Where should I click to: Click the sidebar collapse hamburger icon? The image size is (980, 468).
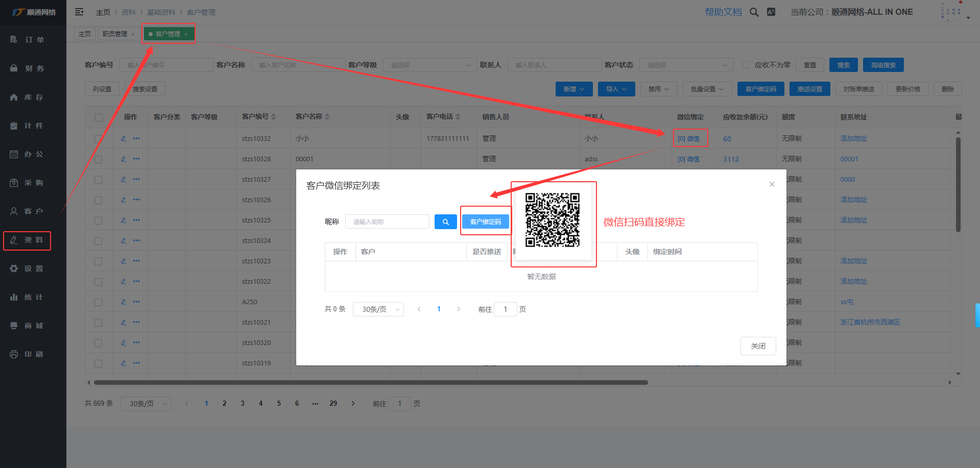(79, 12)
